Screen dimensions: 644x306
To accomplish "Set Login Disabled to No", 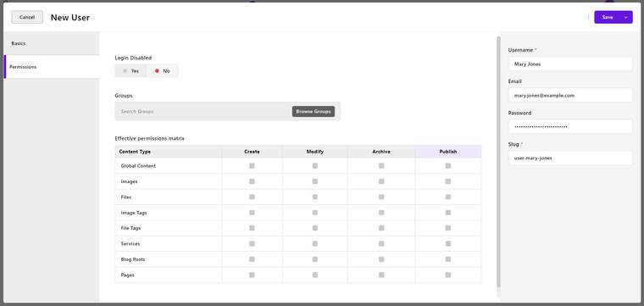I will pos(162,70).
